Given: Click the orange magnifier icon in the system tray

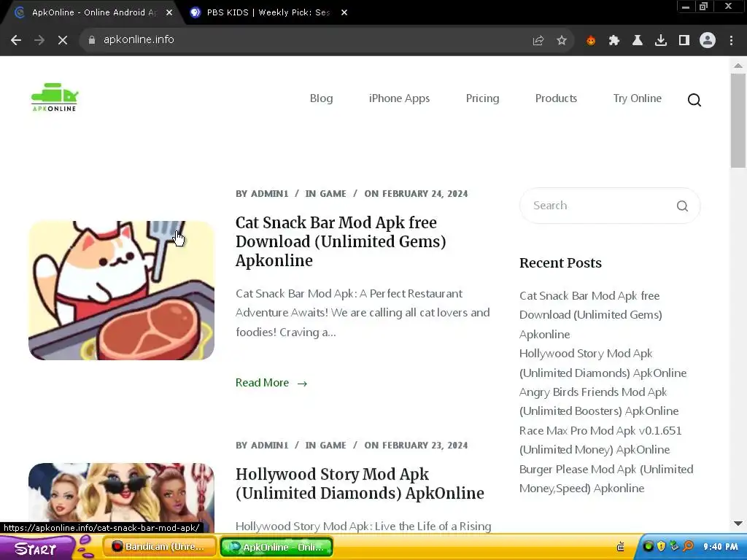Looking at the screenshot, I should [x=689, y=546].
